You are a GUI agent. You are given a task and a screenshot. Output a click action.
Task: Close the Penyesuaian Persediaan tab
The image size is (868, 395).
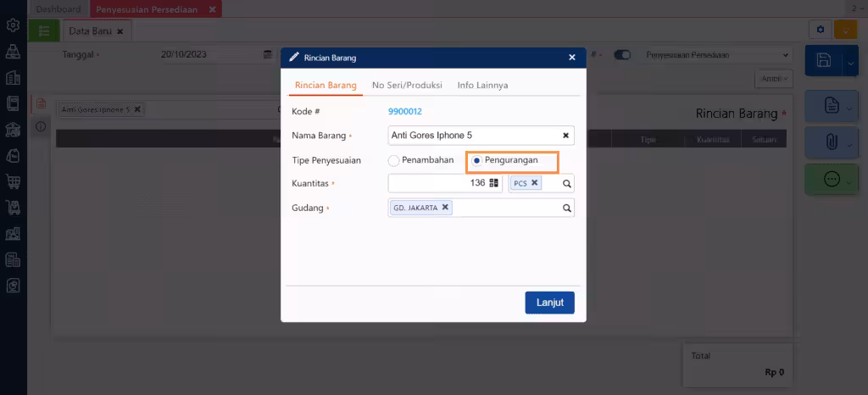coord(212,9)
